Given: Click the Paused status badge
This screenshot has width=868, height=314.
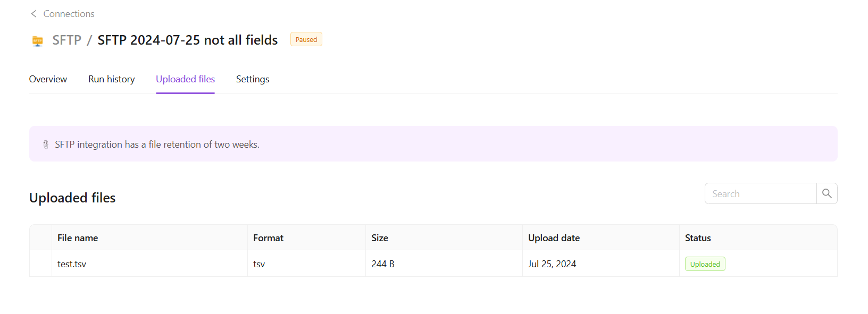Looking at the screenshot, I should [306, 39].
